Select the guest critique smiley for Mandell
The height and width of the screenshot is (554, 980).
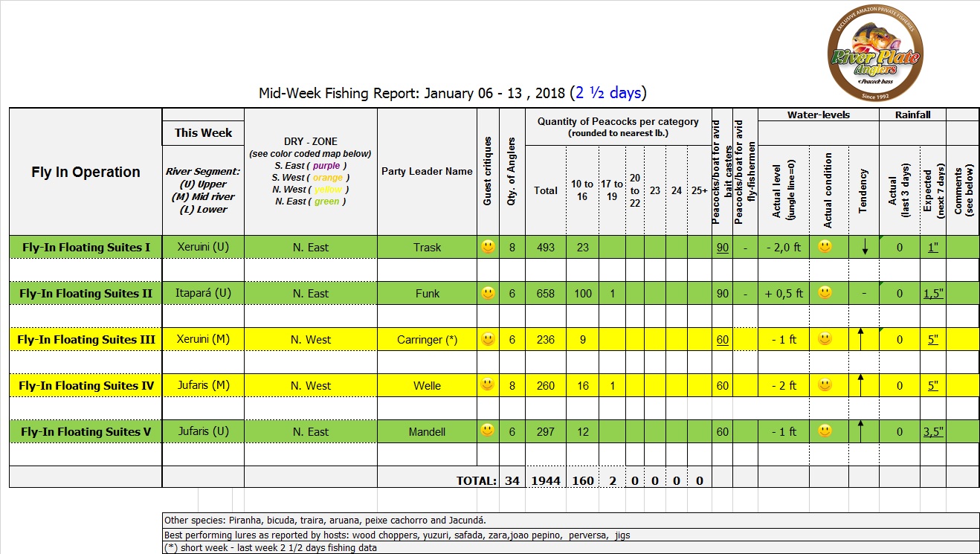click(488, 431)
